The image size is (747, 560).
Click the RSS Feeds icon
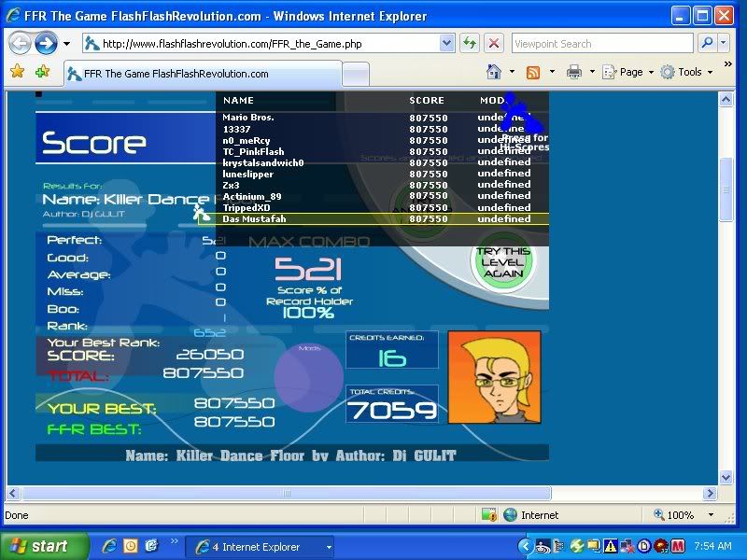click(533, 72)
